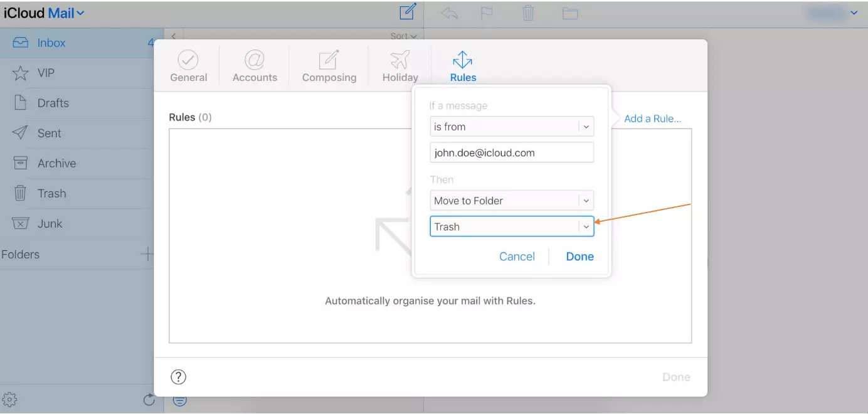
Task: Switch to the Composing preferences tab
Action: tap(329, 66)
